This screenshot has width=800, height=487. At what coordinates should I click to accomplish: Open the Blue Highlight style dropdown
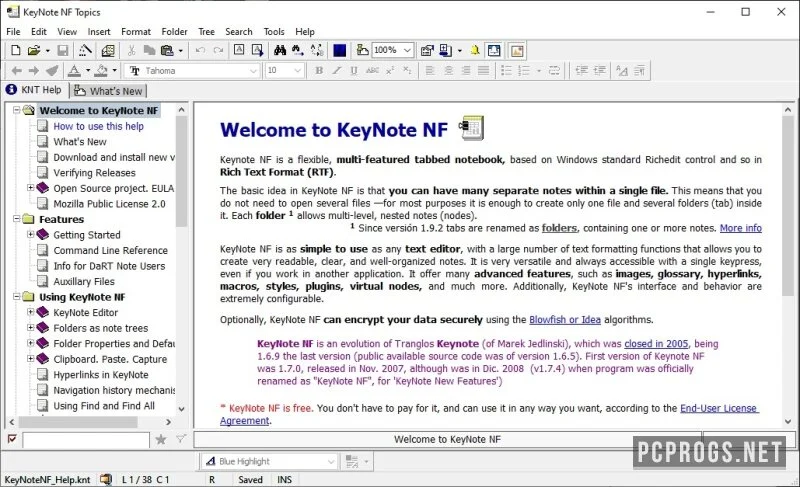tap(331, 462)
